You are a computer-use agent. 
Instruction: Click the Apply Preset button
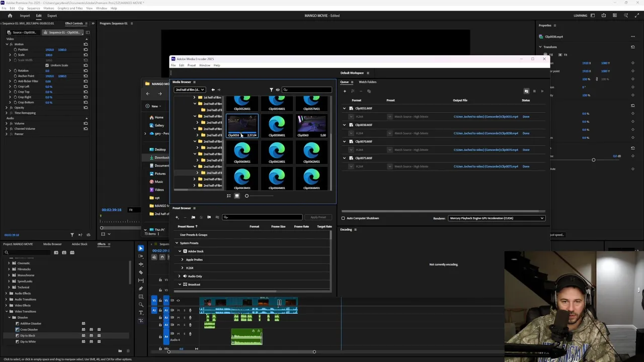click(318, 217)
